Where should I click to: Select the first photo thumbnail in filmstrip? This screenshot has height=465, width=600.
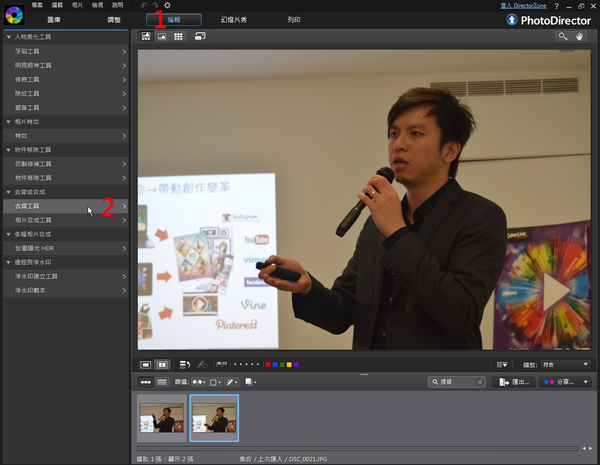coord(162,417)
